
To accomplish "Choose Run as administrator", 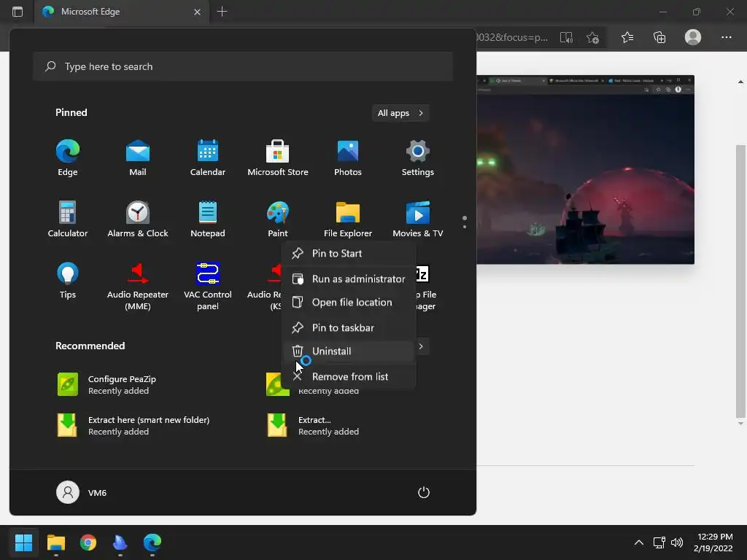I will [348, 279].
